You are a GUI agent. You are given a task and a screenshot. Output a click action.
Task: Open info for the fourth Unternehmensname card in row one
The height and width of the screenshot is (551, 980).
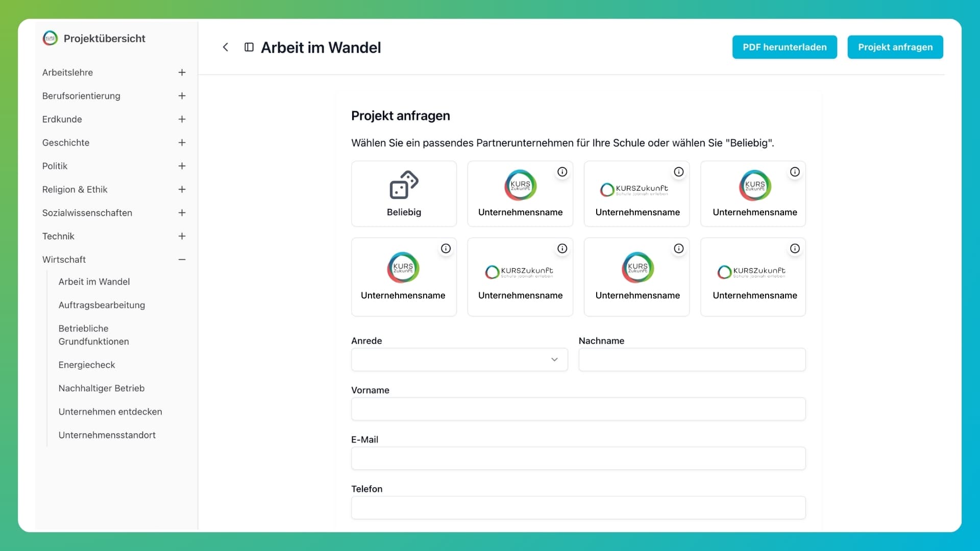(795, 172)
